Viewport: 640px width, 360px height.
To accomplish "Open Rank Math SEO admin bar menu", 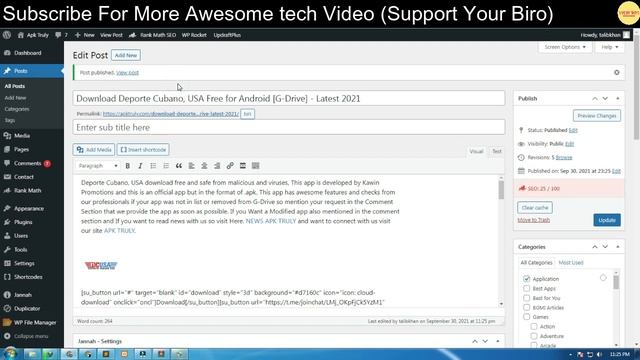I will coord(153,35).
